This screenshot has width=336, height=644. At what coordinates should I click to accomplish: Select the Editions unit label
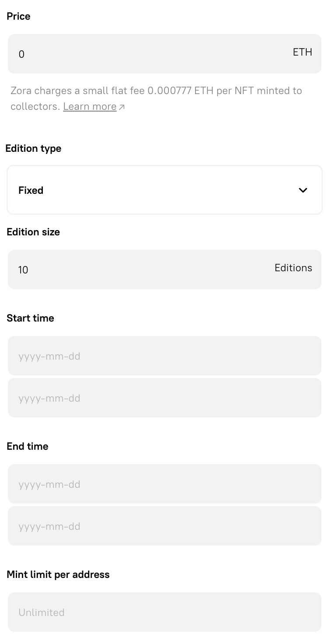[x=293, y=268]
